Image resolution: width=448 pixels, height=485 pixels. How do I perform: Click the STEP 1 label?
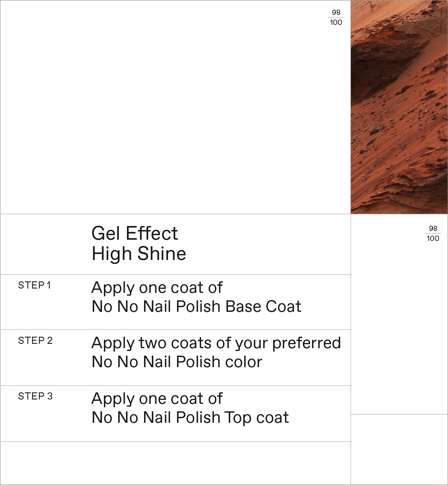tap(34, 285)
